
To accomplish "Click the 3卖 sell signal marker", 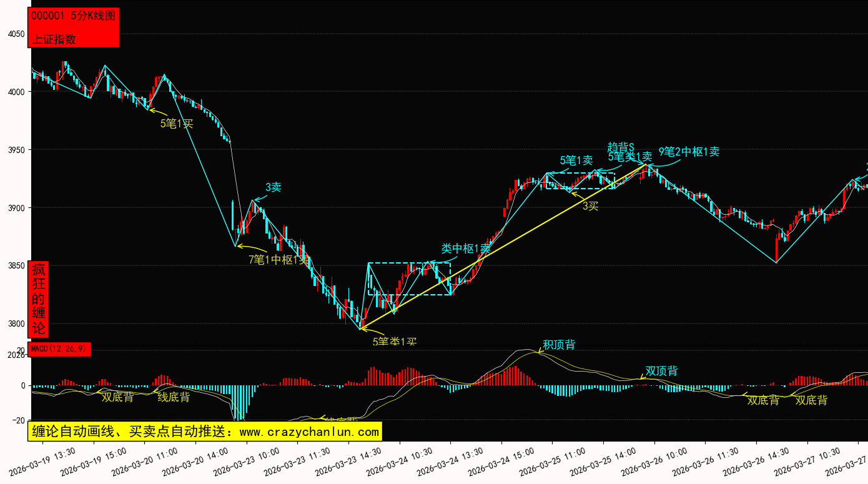I will coord(273,187).
